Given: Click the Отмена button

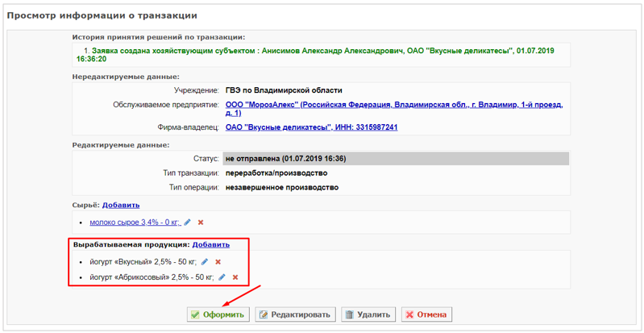Looking at the screenshot, I should pyautogui.click(x=426, y=315).
